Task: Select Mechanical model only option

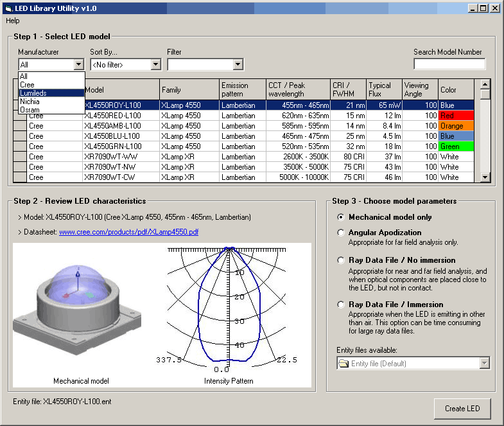Action: pyautogui.click(x=385, y=217)
